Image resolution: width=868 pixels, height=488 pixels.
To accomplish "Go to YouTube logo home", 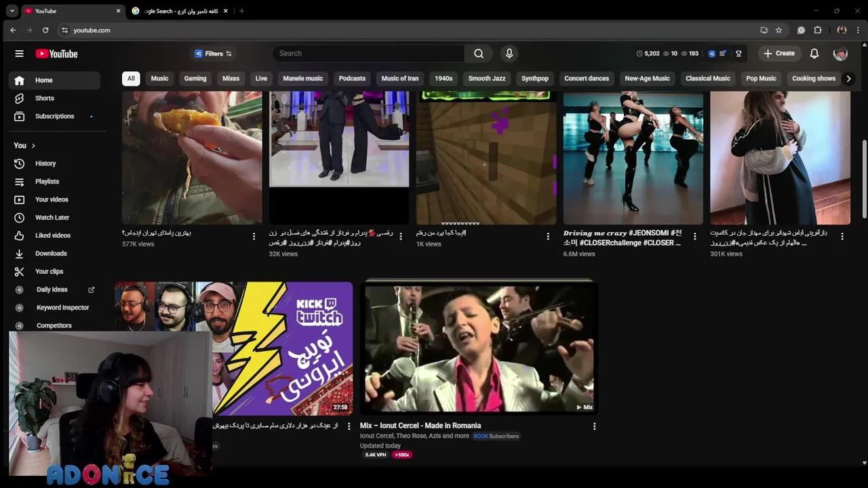I will 56,54.
